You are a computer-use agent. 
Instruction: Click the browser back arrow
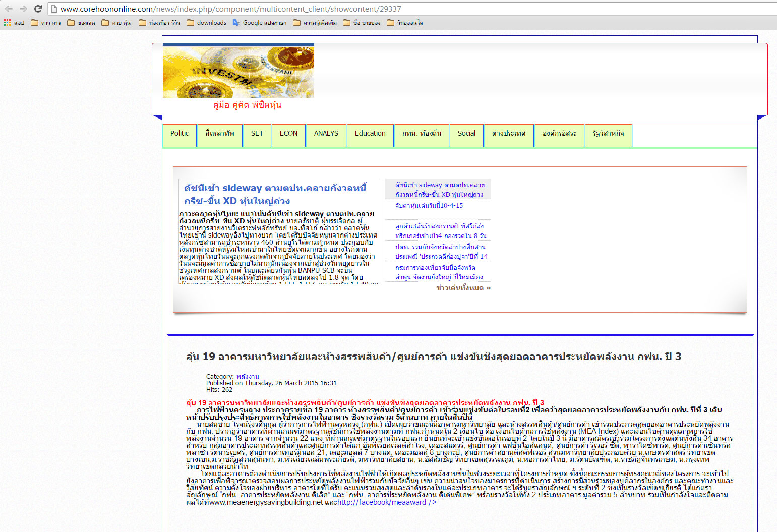tap(9, 9)
